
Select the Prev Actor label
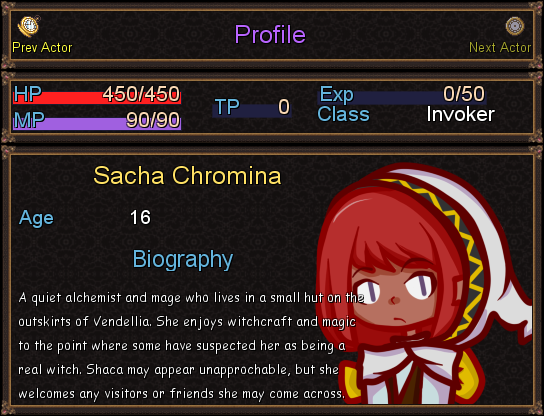[x=42, y=48]
